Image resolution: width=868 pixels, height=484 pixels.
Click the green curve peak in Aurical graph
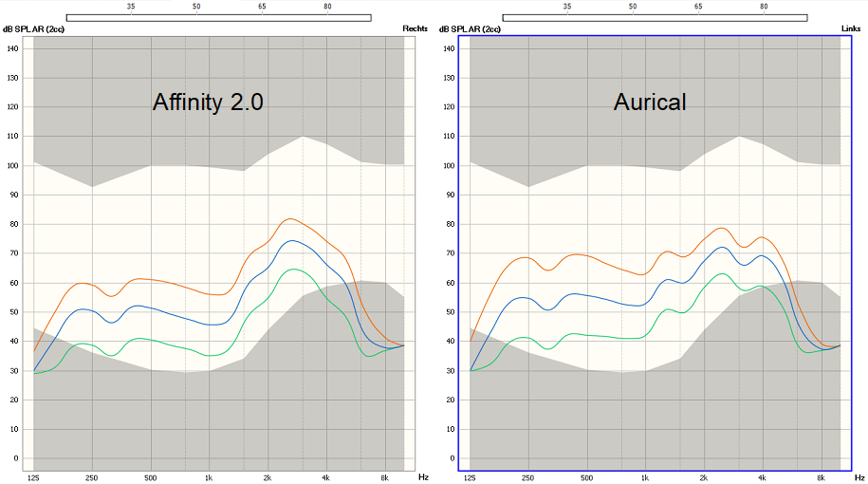(x=722, y=273)
